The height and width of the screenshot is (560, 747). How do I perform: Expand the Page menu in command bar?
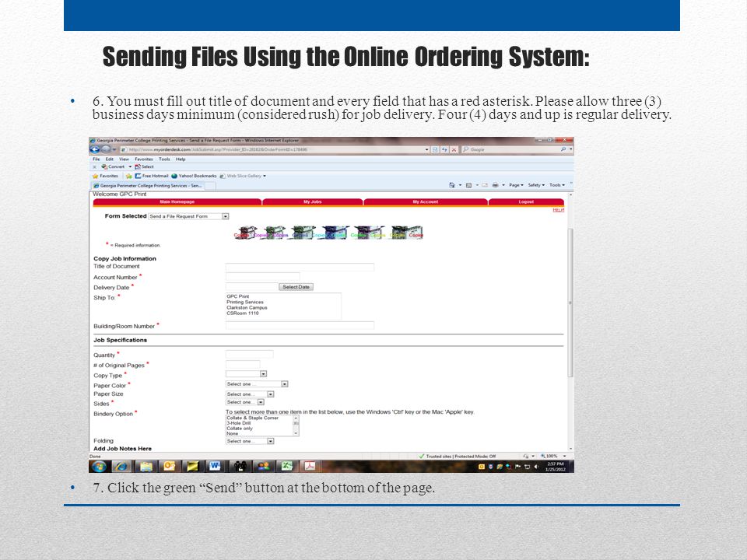[516, 185]
